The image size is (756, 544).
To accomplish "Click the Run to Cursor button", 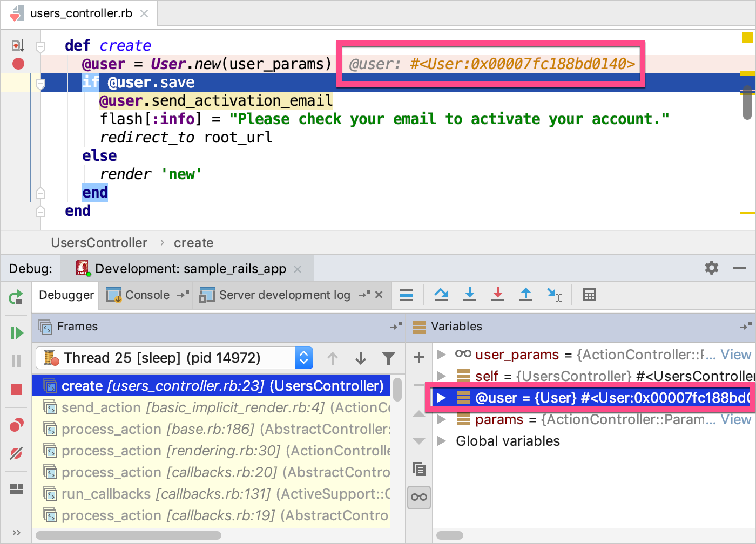I will 555,295.
